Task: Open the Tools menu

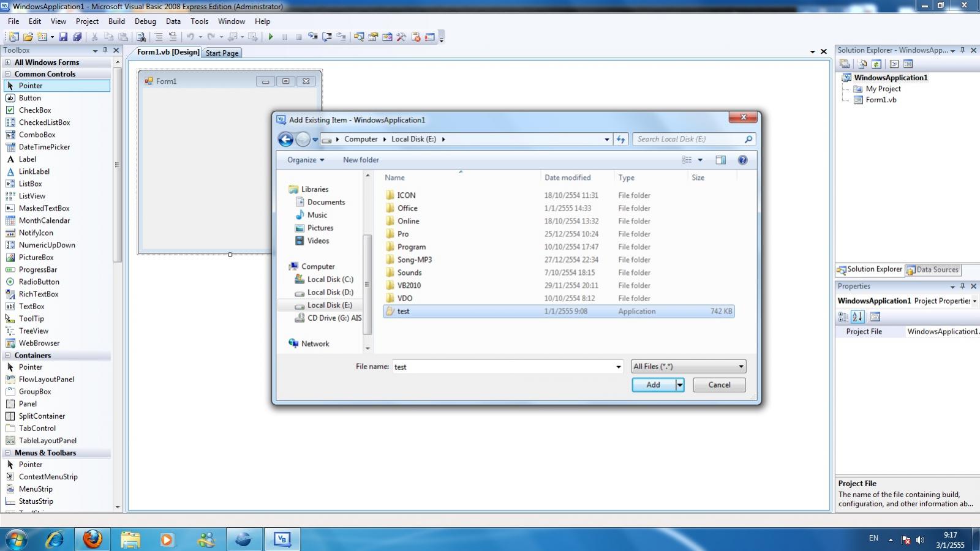Action: pos(199,21)
